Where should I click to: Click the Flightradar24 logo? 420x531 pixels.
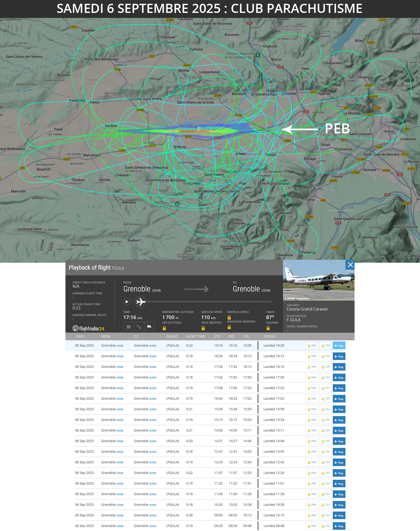tap(88, 328)
